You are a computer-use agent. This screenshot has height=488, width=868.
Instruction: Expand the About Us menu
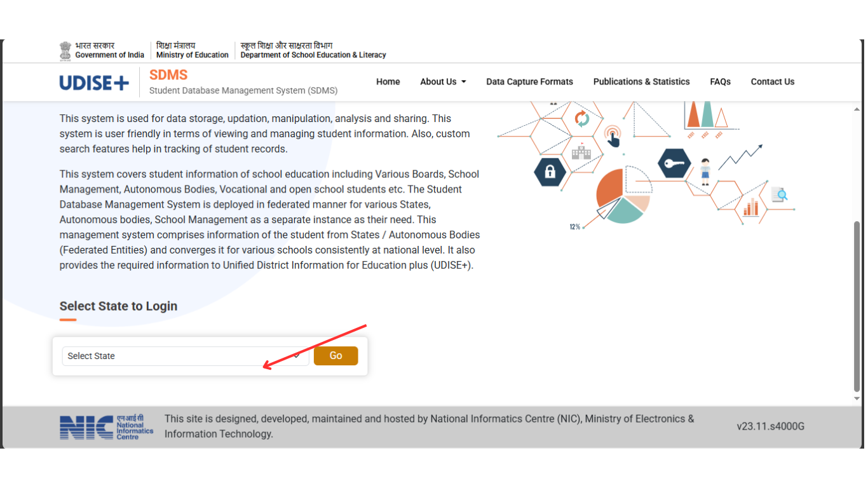point(443,81)
